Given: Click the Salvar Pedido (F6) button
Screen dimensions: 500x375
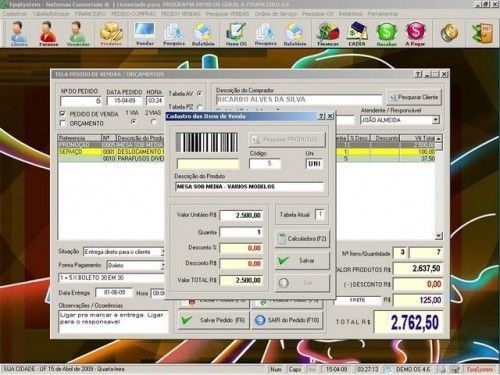Looking at the screenshot, I should point(214,320).
